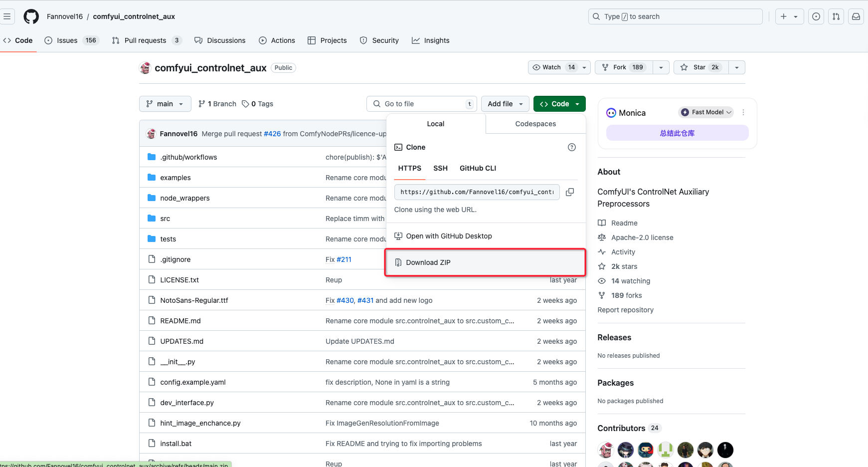Switch to the Local tab
The width and height of the screenshot is (868, 467).
[x=436, y=124]
